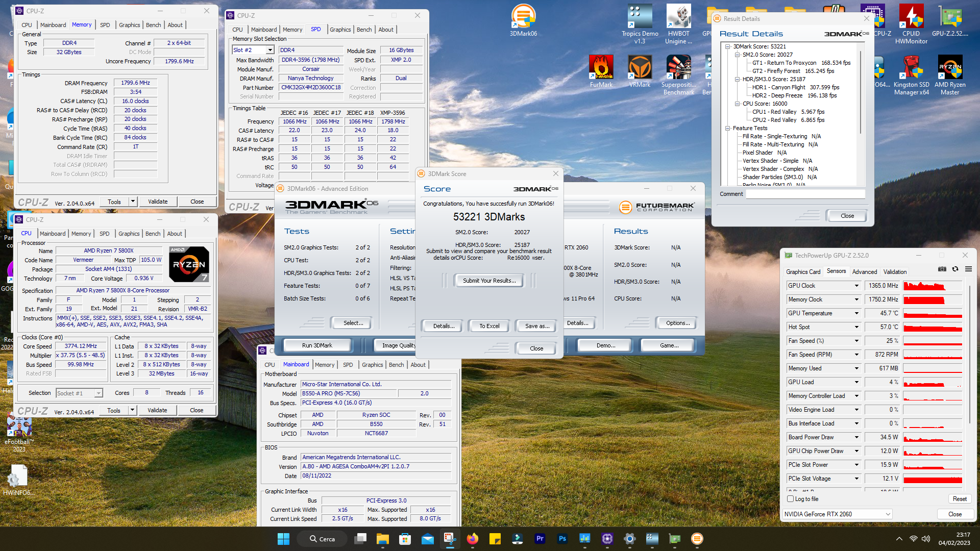Click To Excel button in score dialog

click(489, 326)
